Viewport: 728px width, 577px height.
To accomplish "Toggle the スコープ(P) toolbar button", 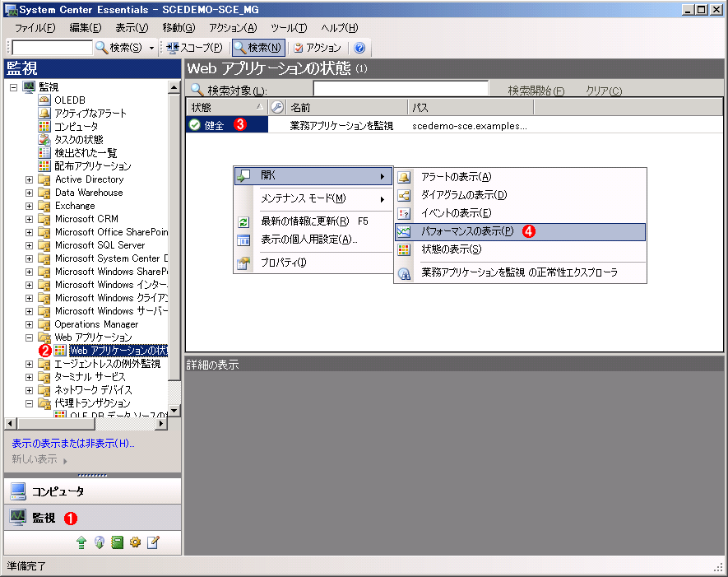I will pos(196,48).
